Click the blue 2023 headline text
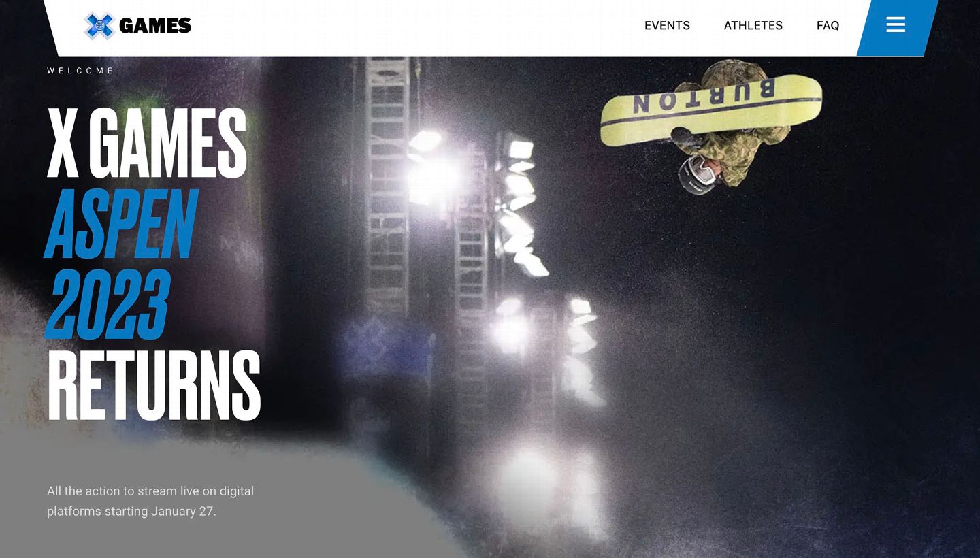Viewport: 980px width, 558px height. pos(108,304)
